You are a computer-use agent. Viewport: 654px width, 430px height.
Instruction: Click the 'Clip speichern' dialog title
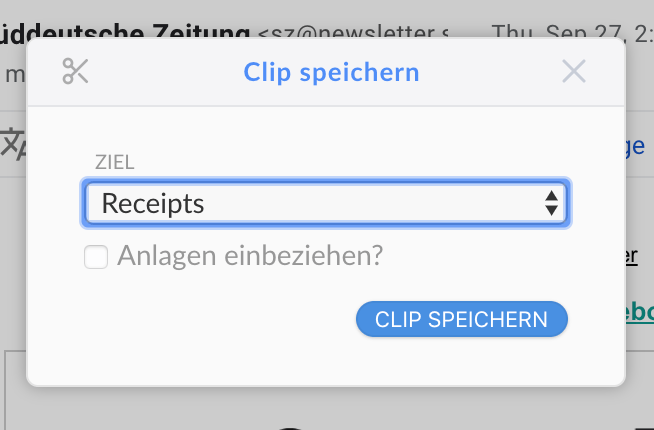pos(331,72)
